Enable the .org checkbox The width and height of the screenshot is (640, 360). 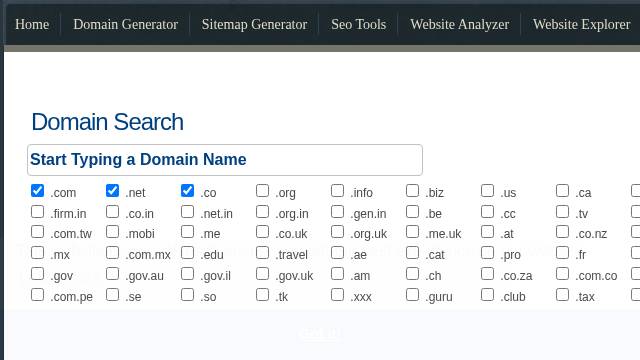pyautogui.click(x=262, y=191)
